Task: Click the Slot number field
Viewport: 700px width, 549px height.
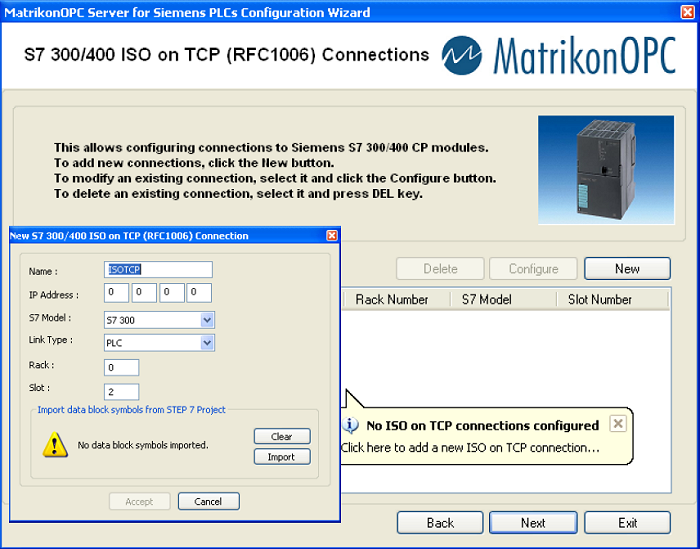Action: [121, 391]
